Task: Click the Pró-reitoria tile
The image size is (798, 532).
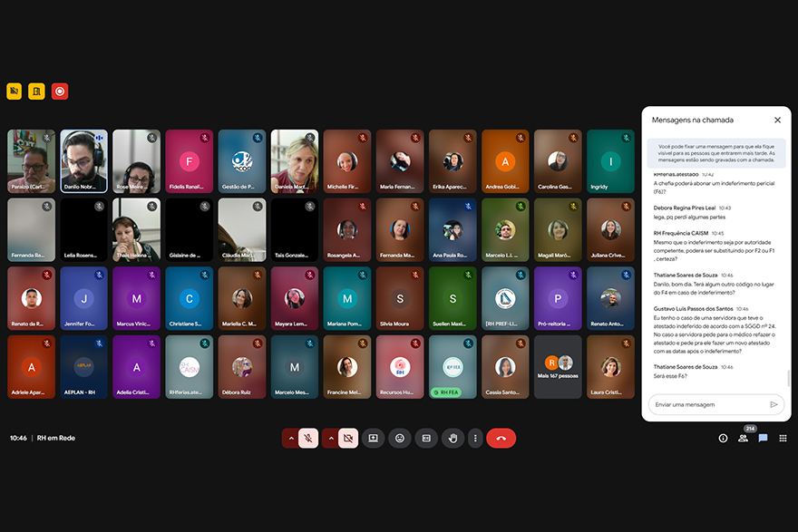Action: [x=559, y=298]
